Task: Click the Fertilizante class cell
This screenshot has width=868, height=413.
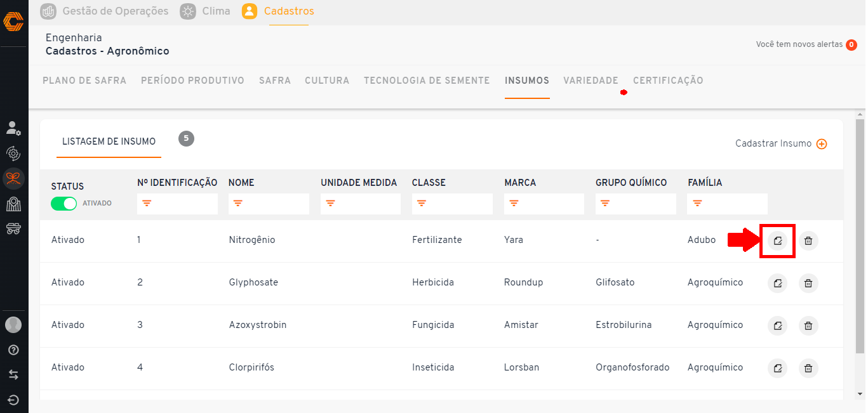Action: coord(437,240)
